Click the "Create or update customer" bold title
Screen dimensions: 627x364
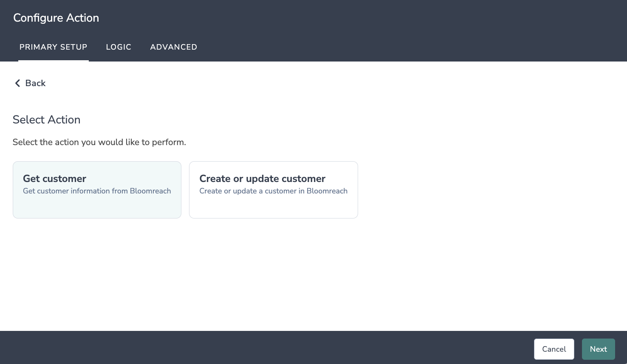pos(262,179)
